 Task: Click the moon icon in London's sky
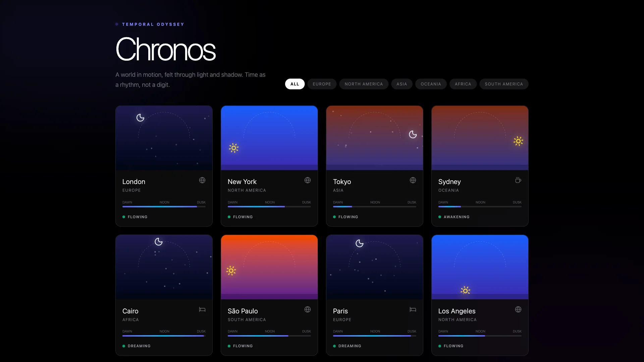(x=140, y=118)
